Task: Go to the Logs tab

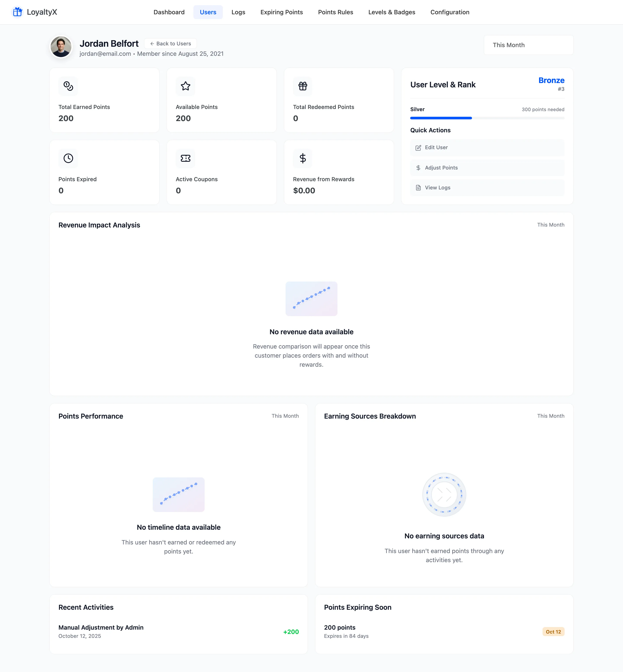Action: [238, 12]
